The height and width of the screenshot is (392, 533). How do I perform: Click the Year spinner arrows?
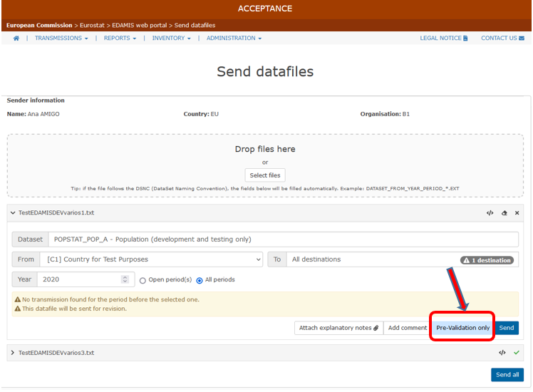click(125, 279)
